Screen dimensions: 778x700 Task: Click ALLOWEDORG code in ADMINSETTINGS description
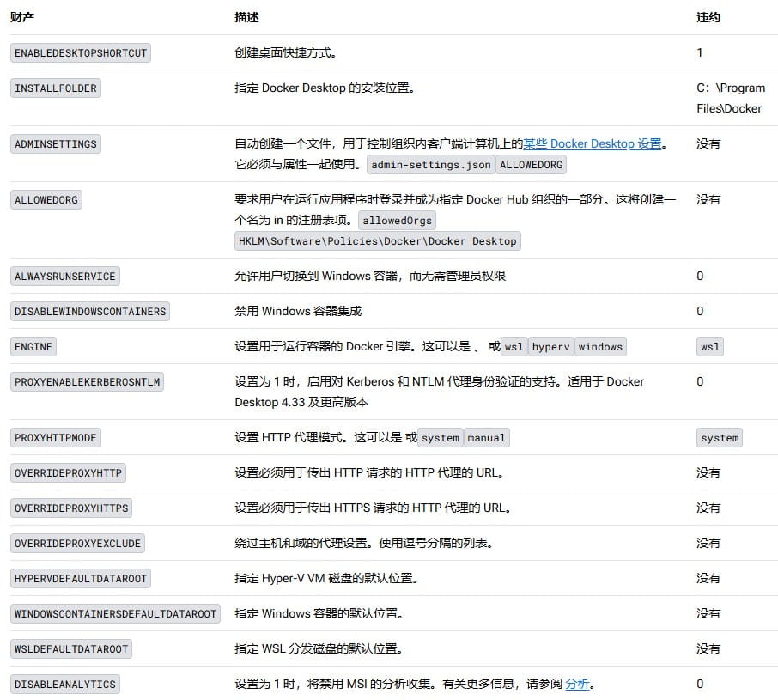(531, 165)
